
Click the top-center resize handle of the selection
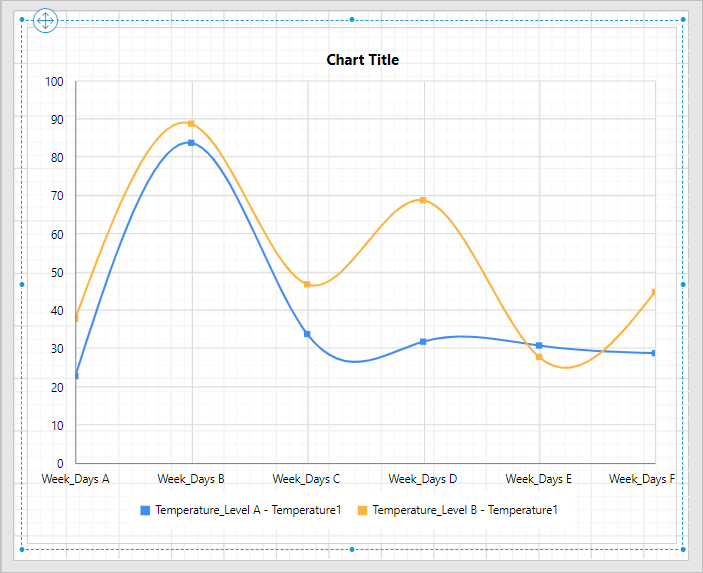tap(352, 20)
